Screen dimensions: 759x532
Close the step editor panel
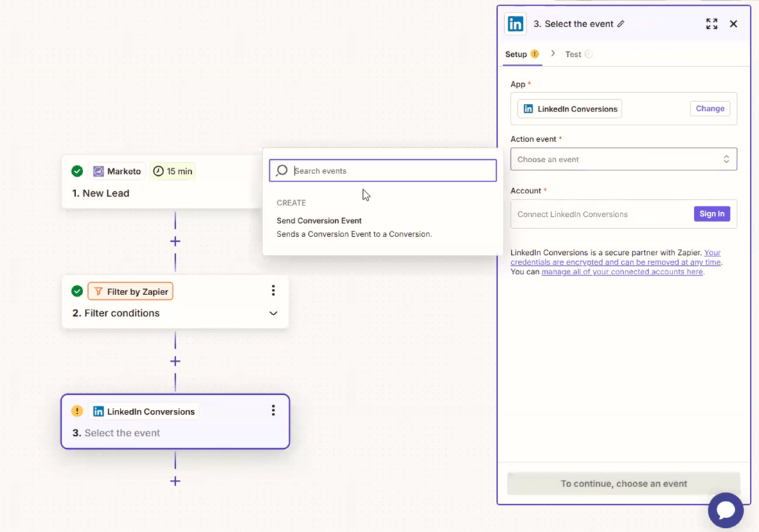[x=733, y=24]
